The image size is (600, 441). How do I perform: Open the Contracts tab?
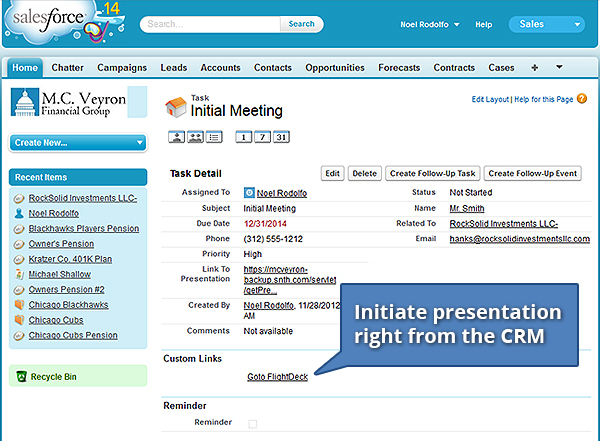coord(454,68)
